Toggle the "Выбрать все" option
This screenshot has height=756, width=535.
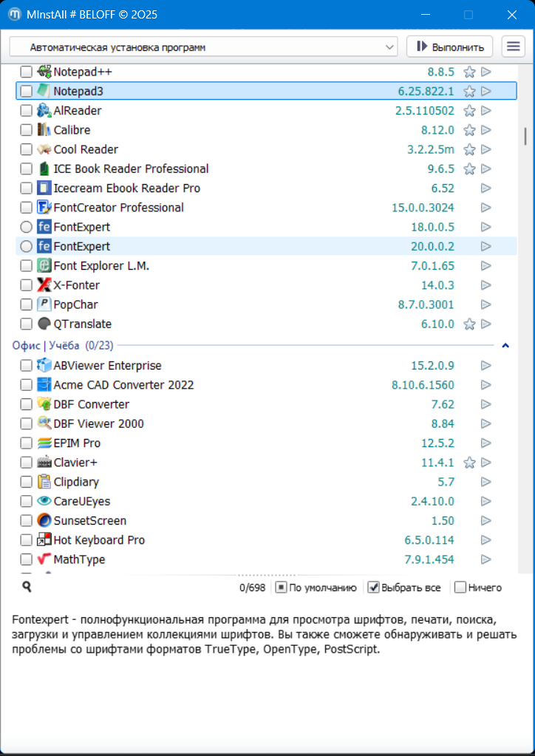point(374,588)
